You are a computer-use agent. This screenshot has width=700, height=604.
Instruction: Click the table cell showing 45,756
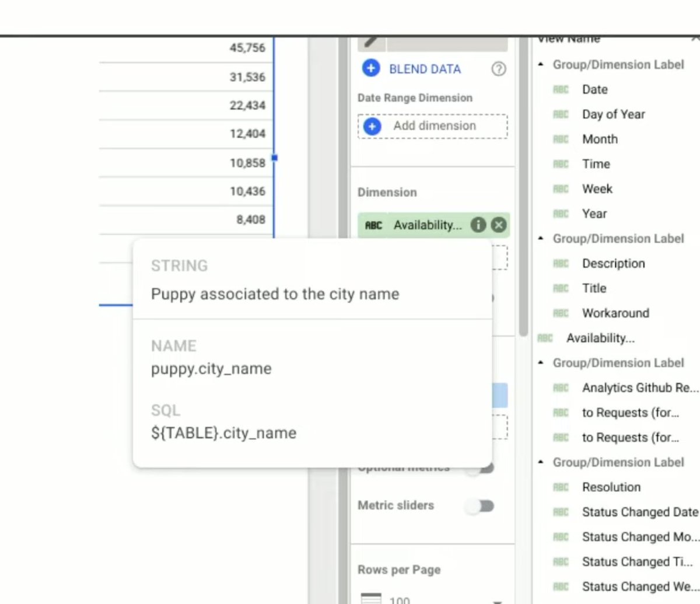point(247,48)
